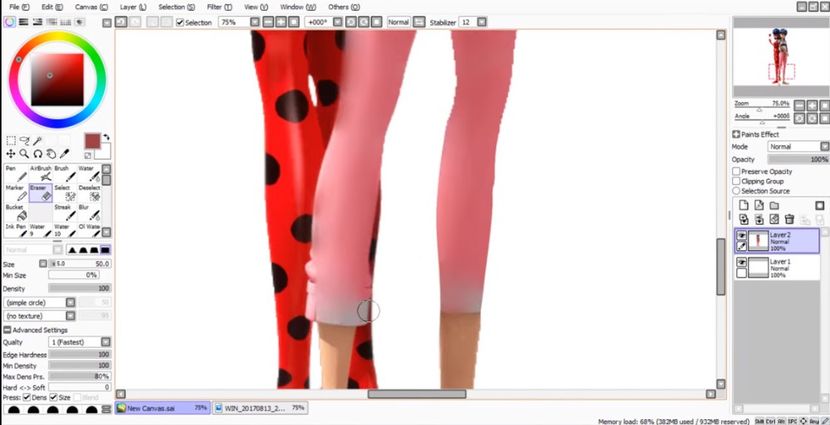Select the Brush tool
Viewport: 830px width, 425px height.
[x=65, y=174]
